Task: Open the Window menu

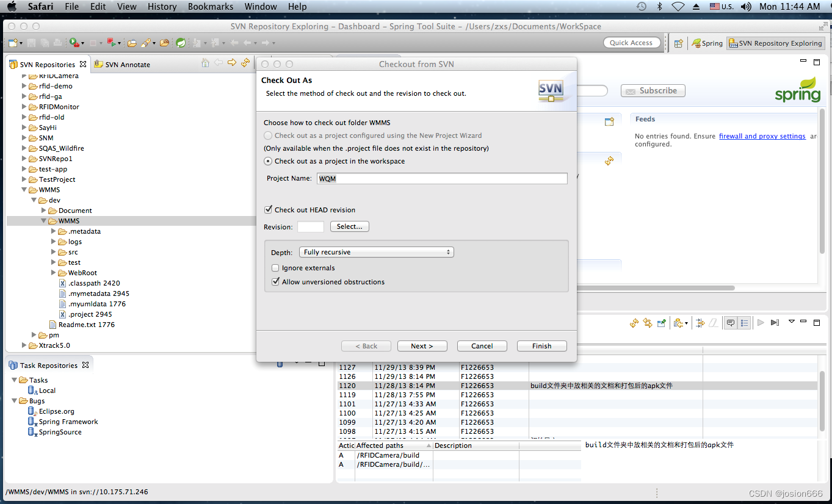Action: [261, 7]
